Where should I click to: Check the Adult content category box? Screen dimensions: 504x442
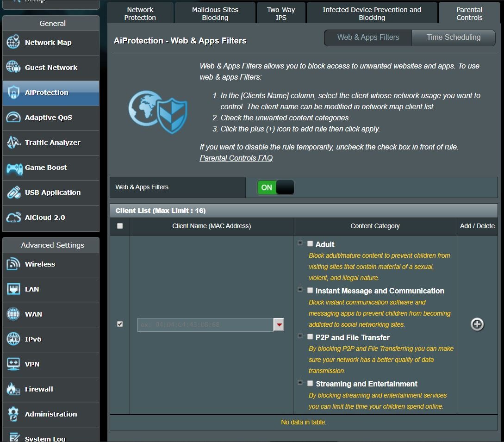pyautogui.click(x=310, y=244)
